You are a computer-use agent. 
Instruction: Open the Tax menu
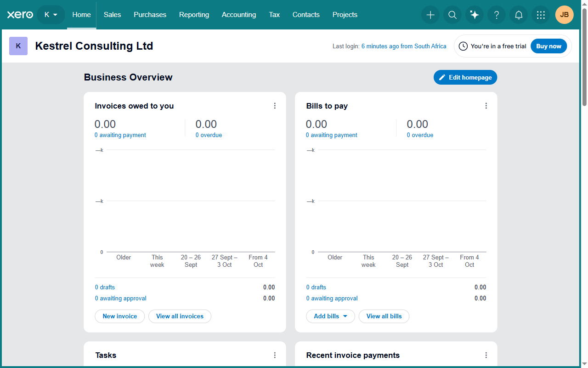coord(274,15)
